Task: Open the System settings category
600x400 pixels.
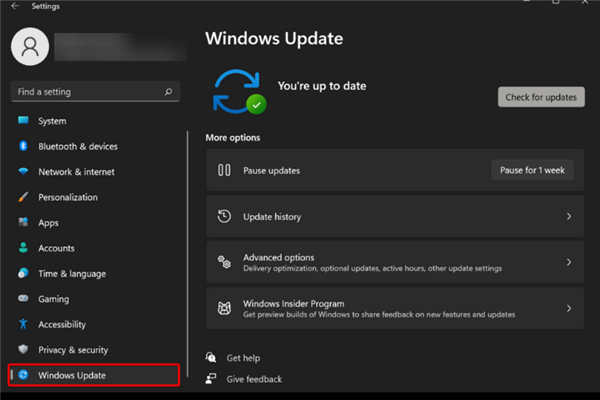Action: tap(52, 121)
